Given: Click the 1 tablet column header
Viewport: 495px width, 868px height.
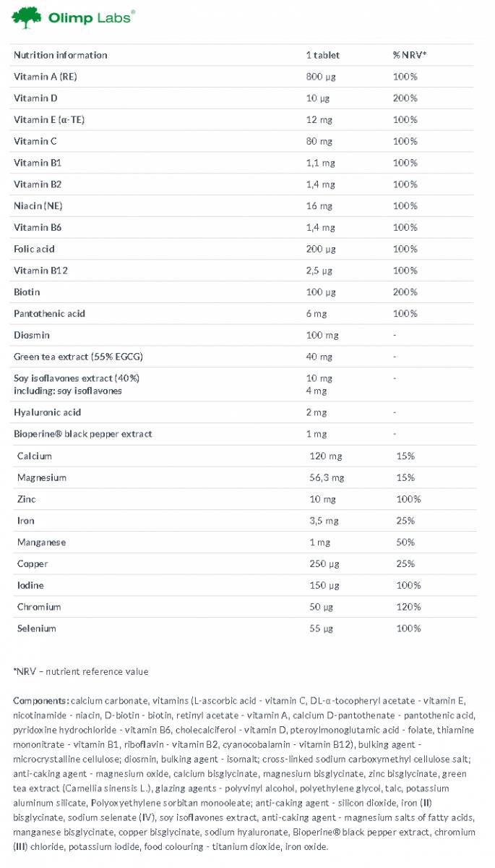Looking at the screenshot, I should (x=323, y=55).
